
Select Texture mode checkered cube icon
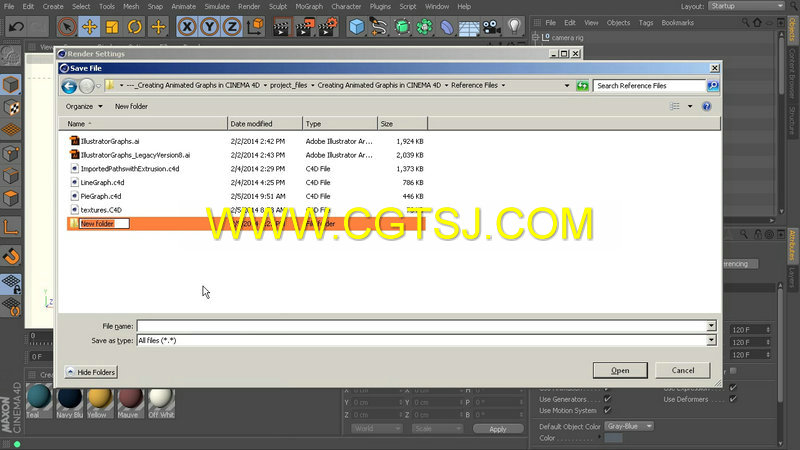[11, 108]
